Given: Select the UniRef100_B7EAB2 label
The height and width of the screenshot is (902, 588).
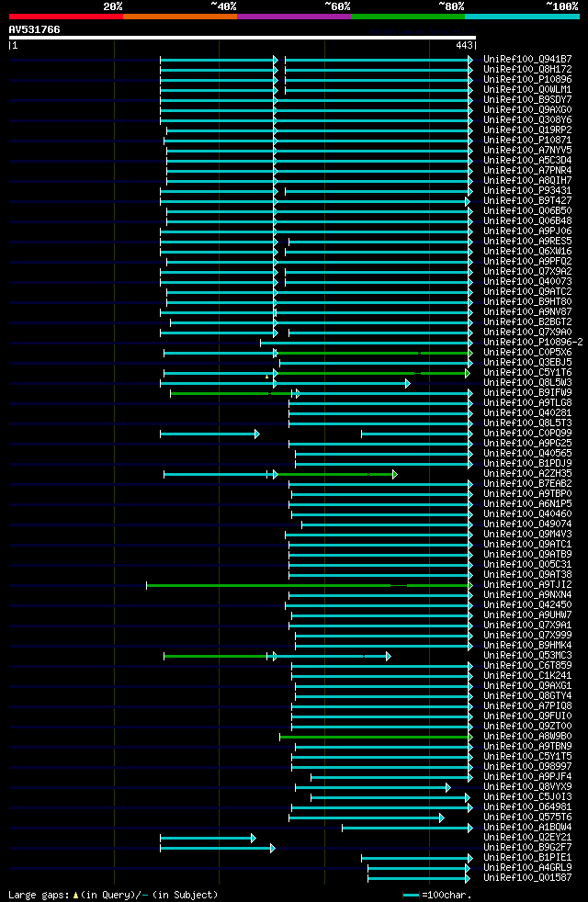Looking at the screenshot, I should tap(527, 484).
